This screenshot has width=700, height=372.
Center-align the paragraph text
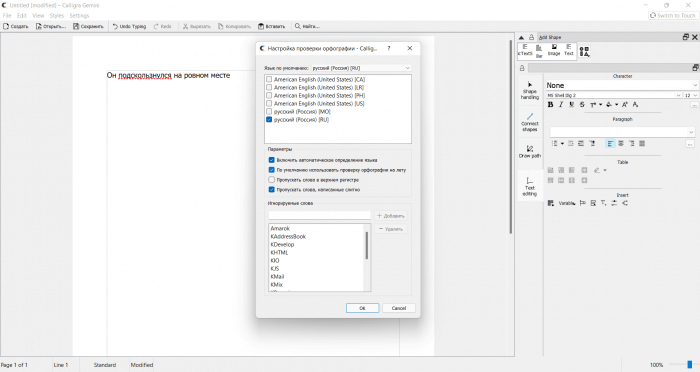pos(621,143)
